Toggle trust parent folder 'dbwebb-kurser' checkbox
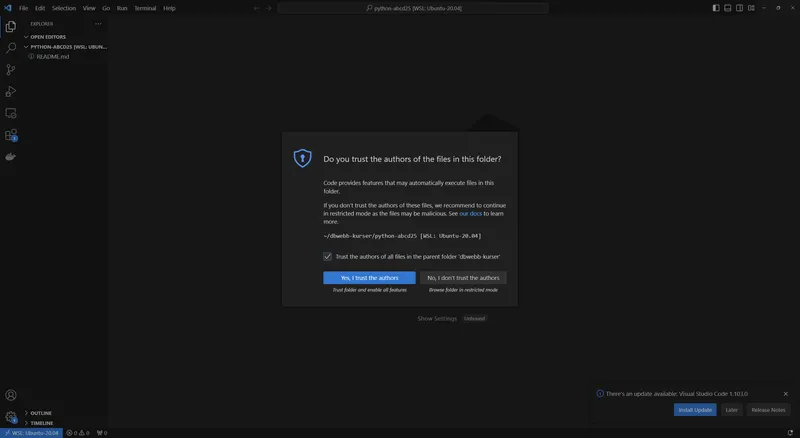 point(328,256)
